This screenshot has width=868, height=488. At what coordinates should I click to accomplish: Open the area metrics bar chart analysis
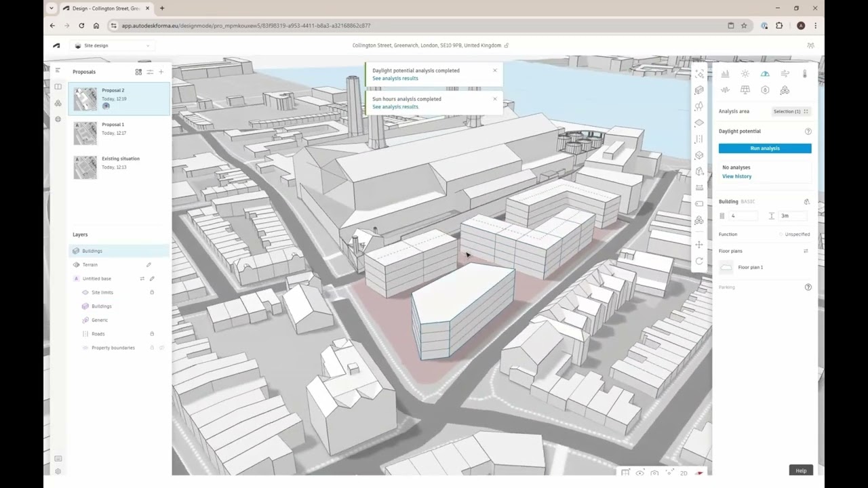[725, 73]
